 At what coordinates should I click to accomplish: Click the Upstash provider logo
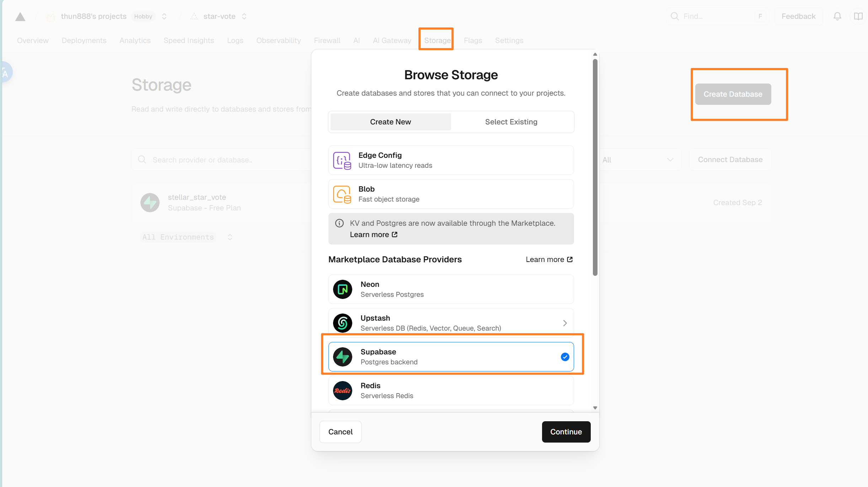click(x=342, y=323)
